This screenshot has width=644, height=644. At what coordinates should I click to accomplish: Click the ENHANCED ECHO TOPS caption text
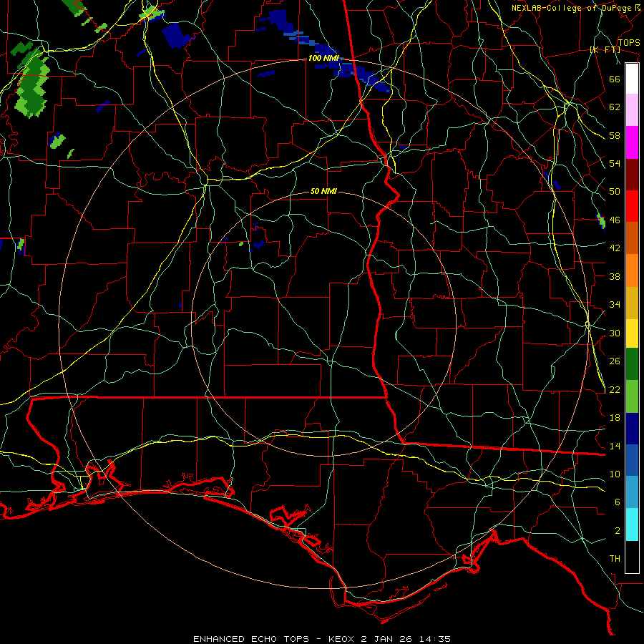click(x=251, y=639)
